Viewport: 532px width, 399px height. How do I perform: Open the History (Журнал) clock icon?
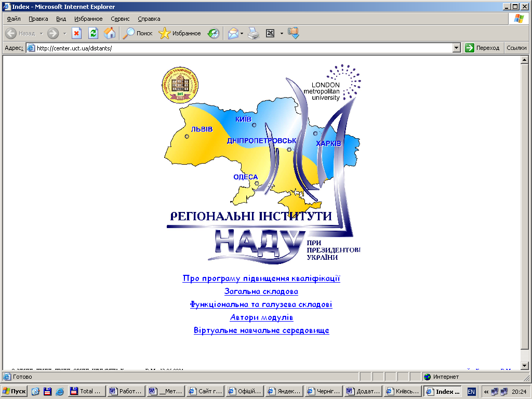[x=214, y=33]
